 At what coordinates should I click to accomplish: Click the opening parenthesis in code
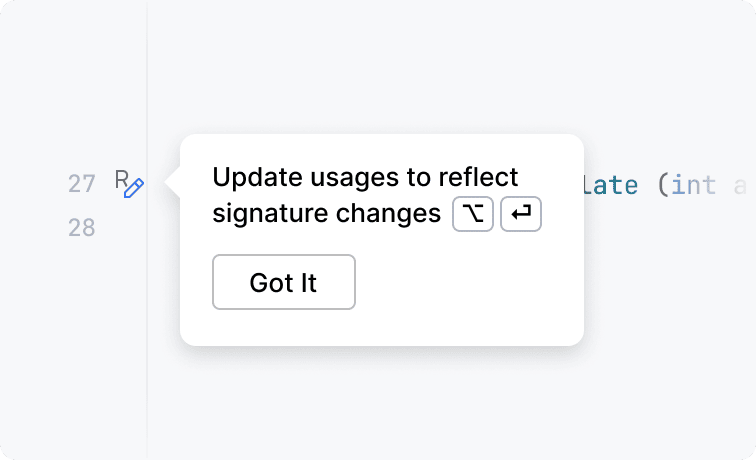point(662,185)
